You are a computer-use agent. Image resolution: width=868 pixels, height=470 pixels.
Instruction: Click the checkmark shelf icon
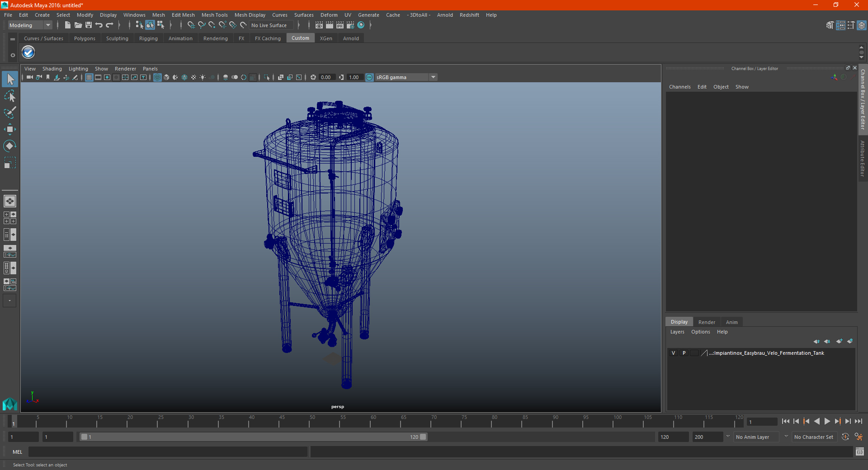coord(28,52)
